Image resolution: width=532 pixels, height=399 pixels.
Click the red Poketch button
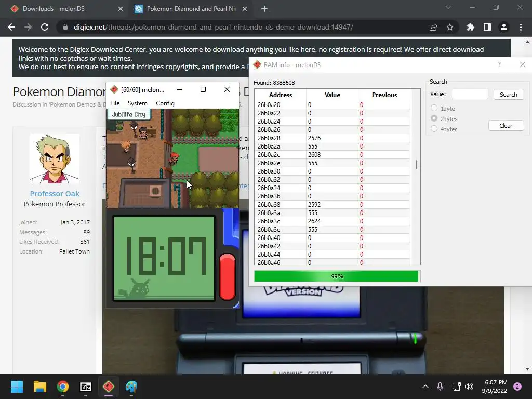coord(228,277)
